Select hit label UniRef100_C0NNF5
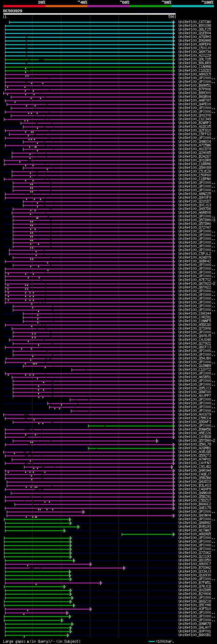This screenshot has width=217, height=644. click(x=195, y=321)
